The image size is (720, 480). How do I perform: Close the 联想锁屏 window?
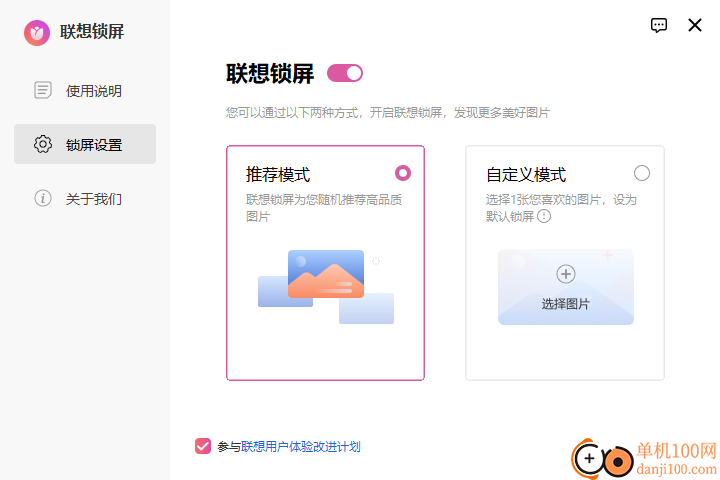coord(695,25)
